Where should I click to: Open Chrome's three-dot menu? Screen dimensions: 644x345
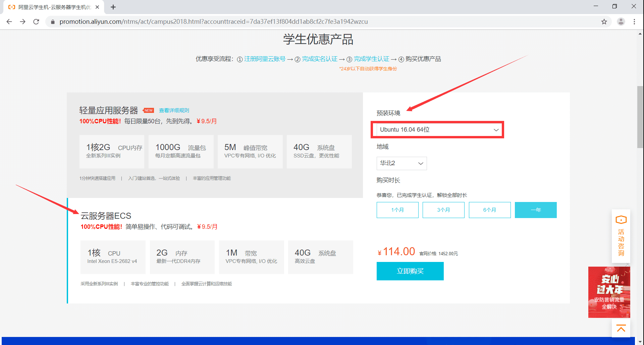pyautogui.click(x=634, y=21)
